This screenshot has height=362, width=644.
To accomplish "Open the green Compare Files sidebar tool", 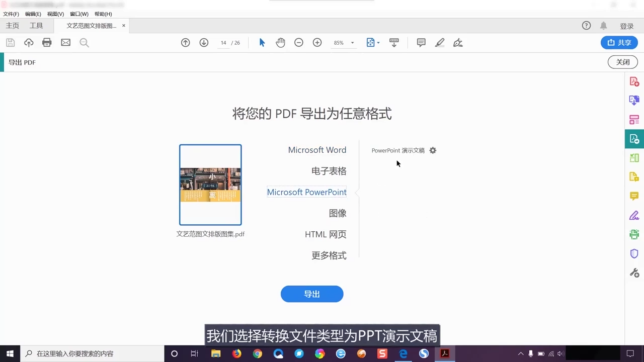I will tap(634, 158).
